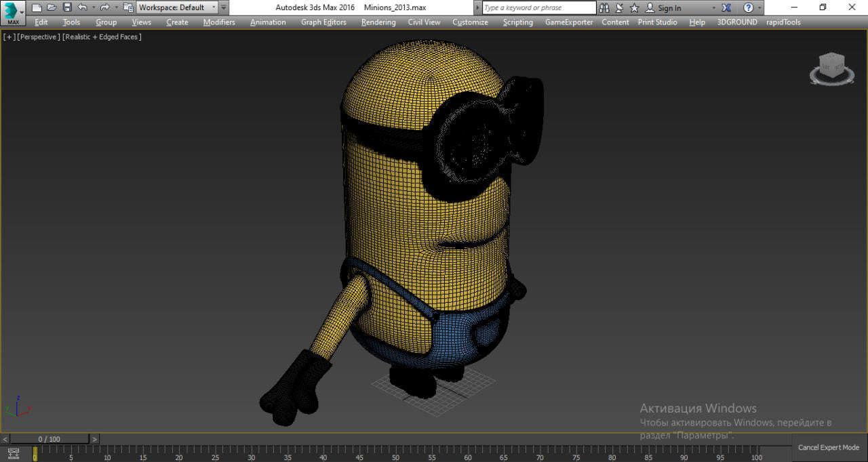
Task: Click the previous frame arrow on time slider
Action: (x=5, y=439)
